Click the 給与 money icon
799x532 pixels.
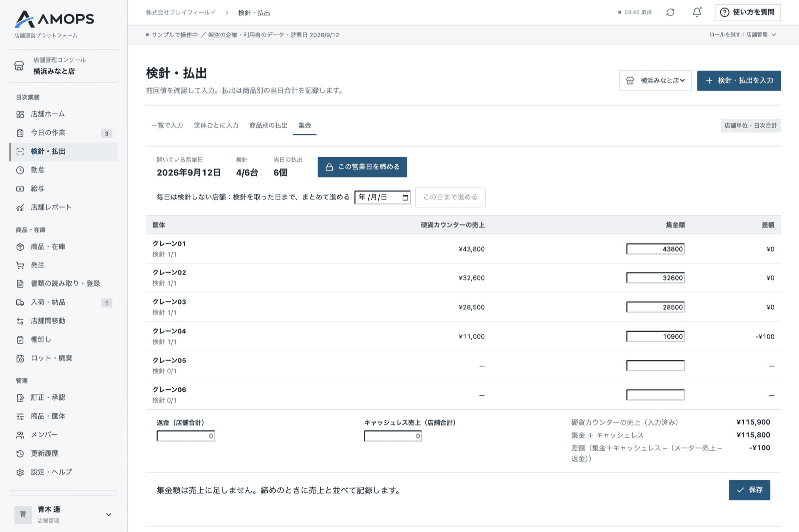20,189
